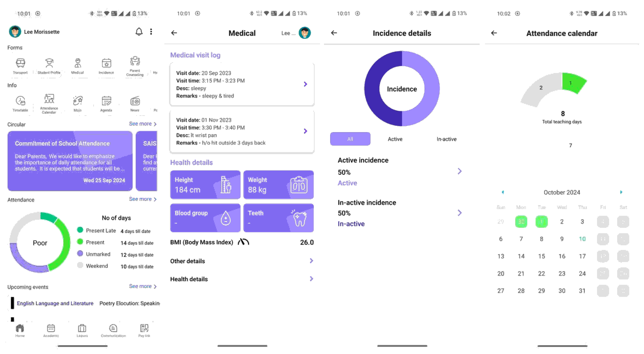The height and width of the screenshot is (354, 644).
Task: Open the three-dot overflow menu
Action: (151, 32)
